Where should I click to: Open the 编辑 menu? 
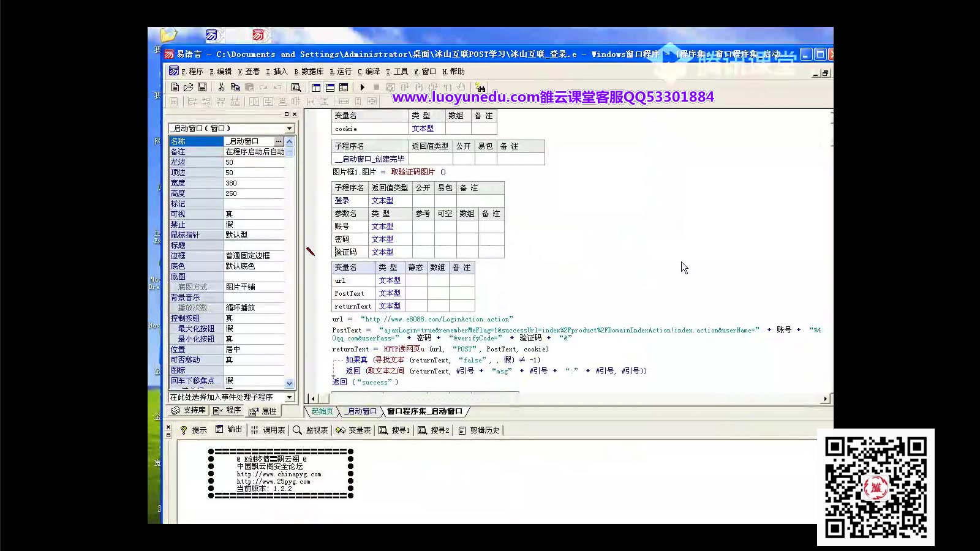tap(221, 72)
